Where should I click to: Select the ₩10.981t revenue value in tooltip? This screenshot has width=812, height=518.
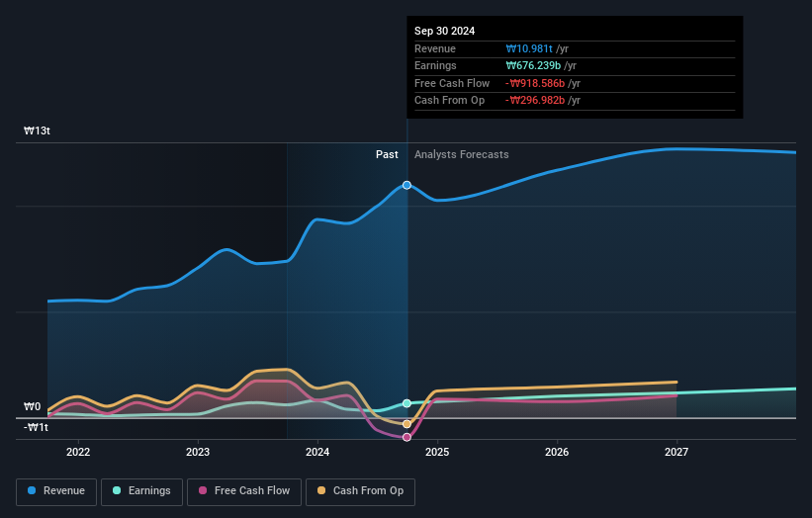[x=529, y=48]
